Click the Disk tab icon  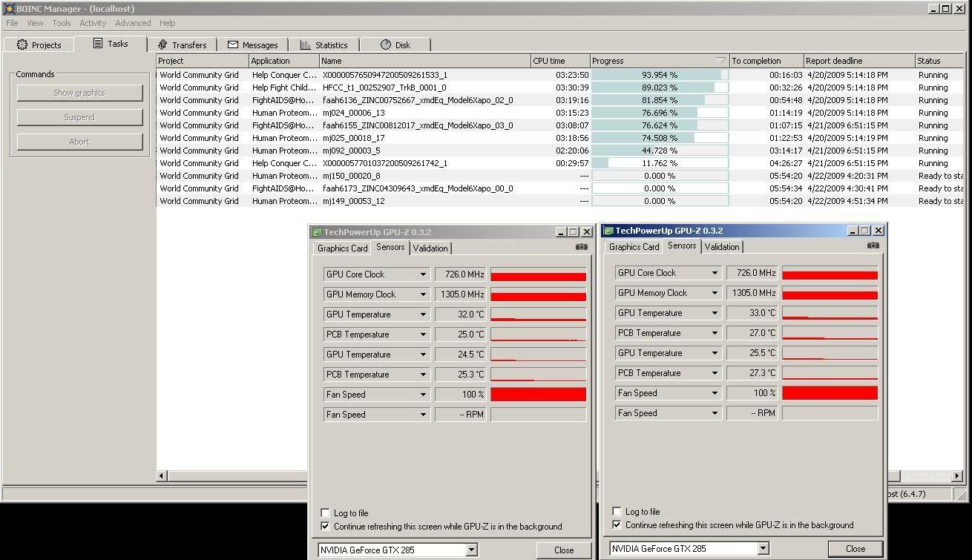pos(385,45)
